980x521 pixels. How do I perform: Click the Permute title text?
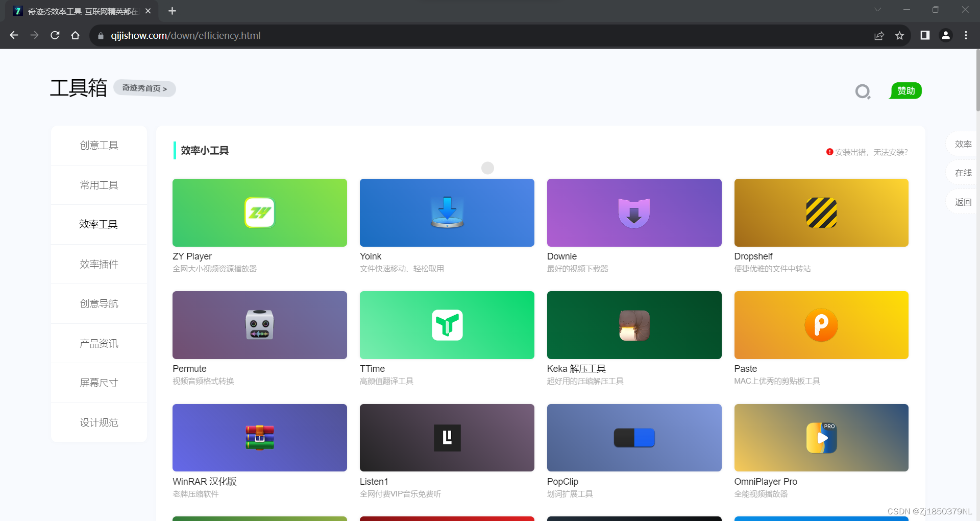click(189, 369)
